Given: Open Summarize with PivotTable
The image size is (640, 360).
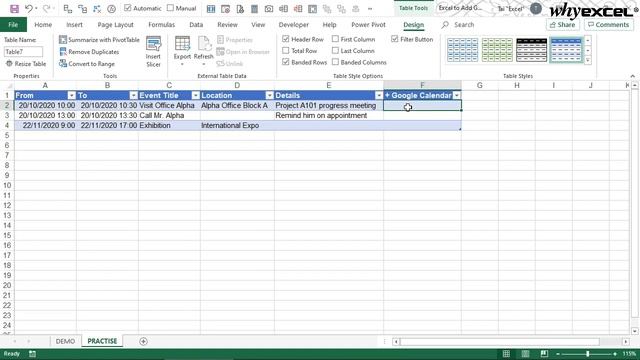Looking at the screenshot, I should 99,40.
